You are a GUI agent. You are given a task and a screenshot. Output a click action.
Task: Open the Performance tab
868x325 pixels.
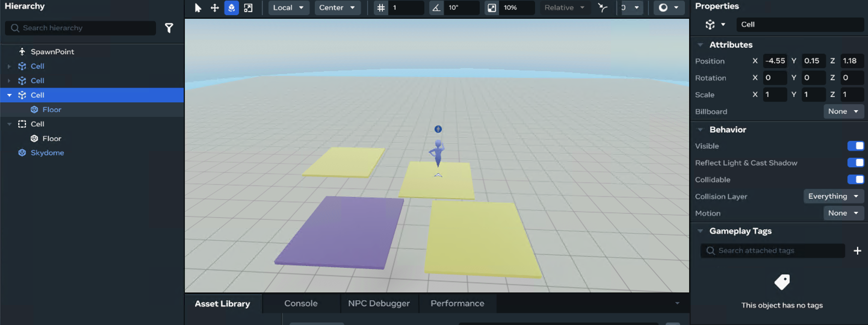pos(457,303)
